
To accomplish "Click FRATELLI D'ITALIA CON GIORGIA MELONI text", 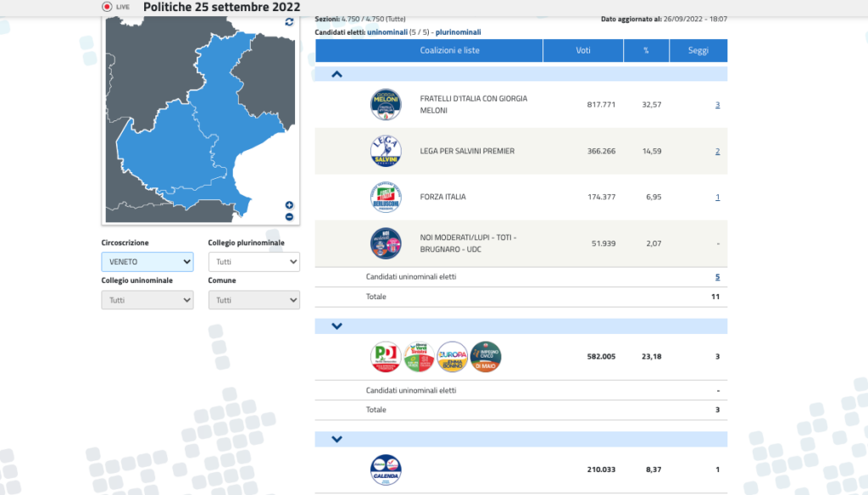I will (x=473, y=104).
